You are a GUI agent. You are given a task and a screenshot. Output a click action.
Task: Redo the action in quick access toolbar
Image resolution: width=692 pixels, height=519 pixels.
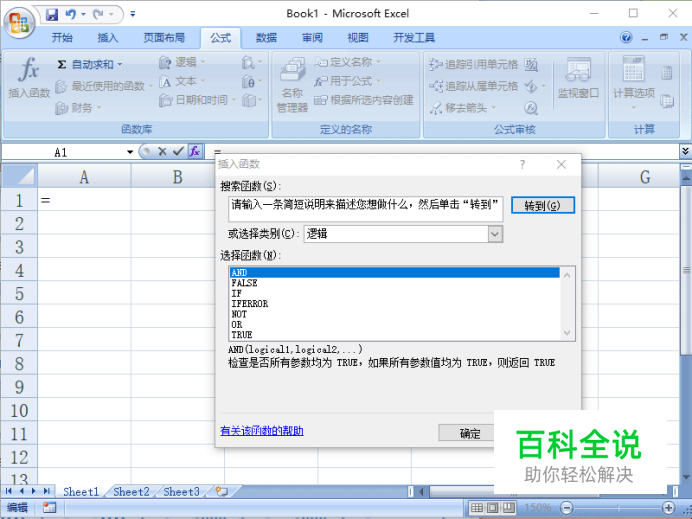pyautogui.click(x=98, y=15)
